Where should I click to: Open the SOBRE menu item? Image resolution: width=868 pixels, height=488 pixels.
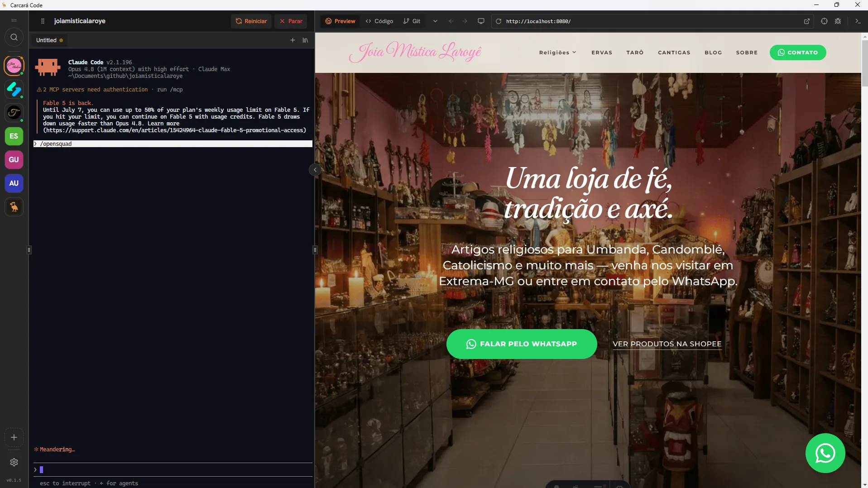click(x=747, y=53)
